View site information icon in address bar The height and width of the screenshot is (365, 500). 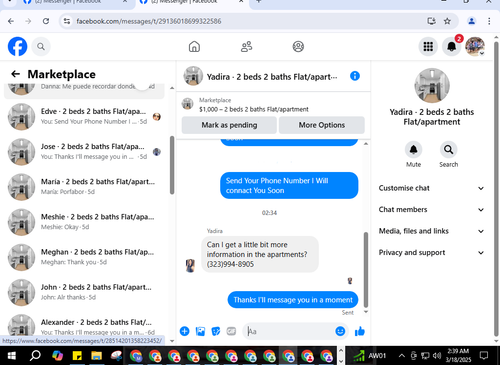point(67,21)
